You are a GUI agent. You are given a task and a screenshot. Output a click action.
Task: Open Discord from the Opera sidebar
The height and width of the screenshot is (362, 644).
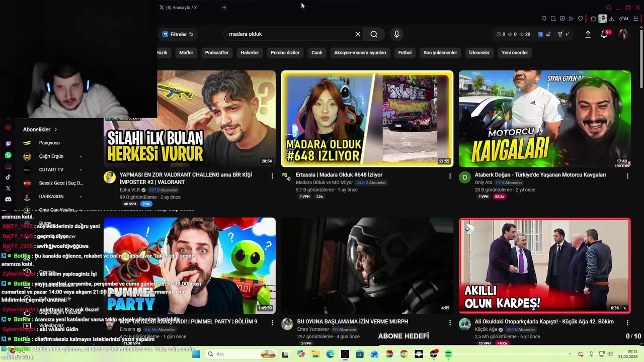click(x=8, y=199)
